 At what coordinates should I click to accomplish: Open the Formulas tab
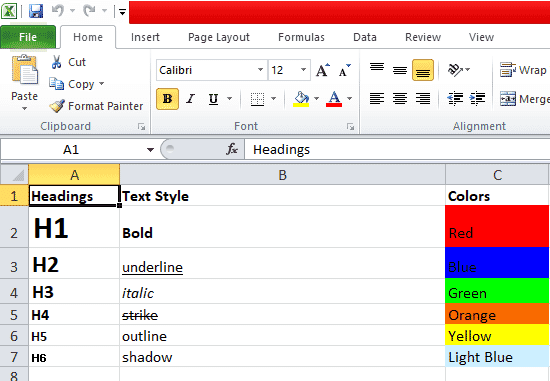(x=301, y=37)
